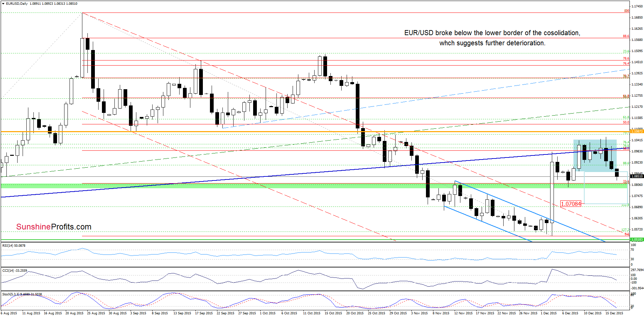Click the 20 Aug 2015 date label
The image size is (644, 316).
[74, 313]
